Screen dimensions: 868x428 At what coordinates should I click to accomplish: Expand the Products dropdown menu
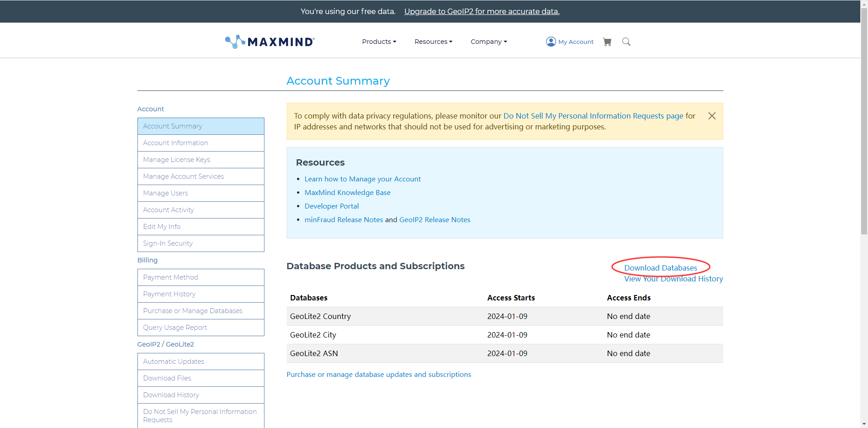click(379, 42)
